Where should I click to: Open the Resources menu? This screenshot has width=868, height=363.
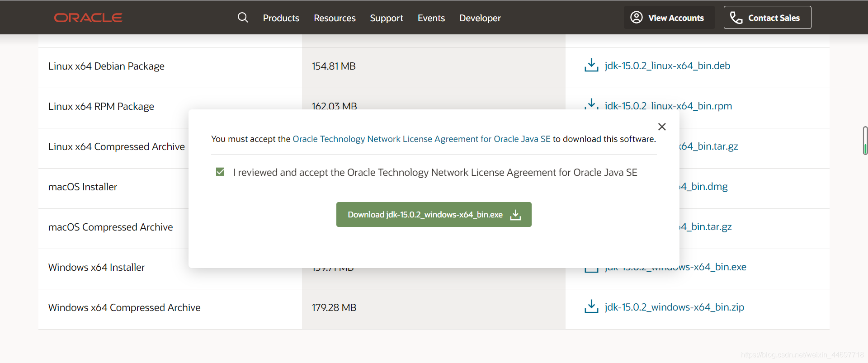tap(335, 18)
